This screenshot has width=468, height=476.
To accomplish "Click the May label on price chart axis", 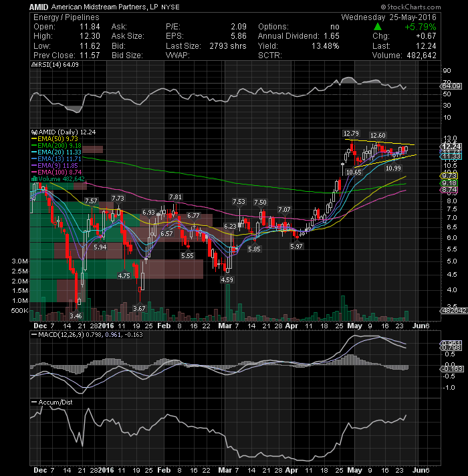I will point(354,326).
